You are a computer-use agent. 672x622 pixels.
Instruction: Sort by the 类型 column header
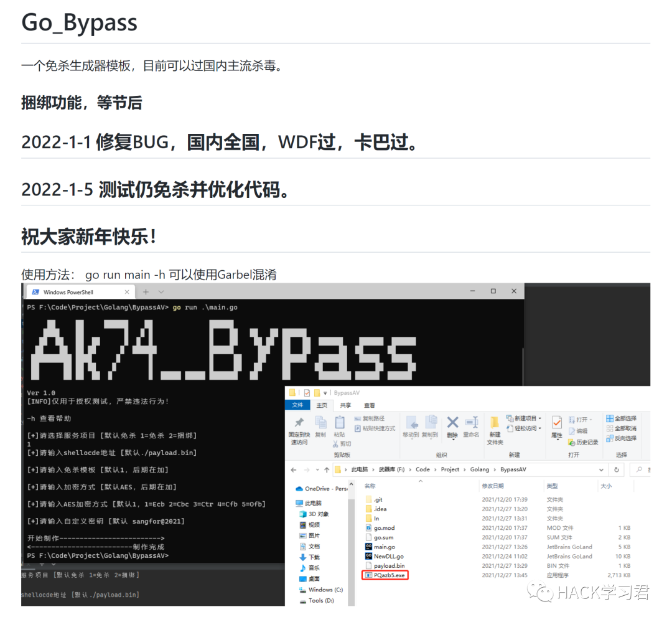(x=553, y=486)
